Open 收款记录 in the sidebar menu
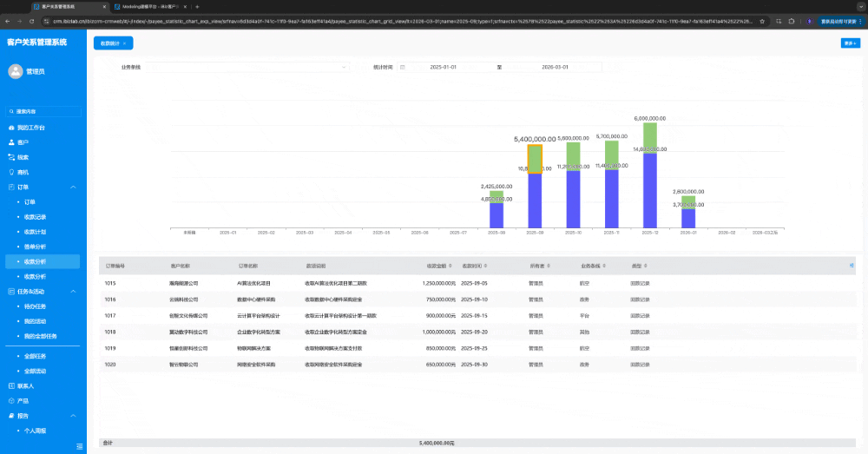This screenshot has height=454, width=868. (x=35, y=217)
